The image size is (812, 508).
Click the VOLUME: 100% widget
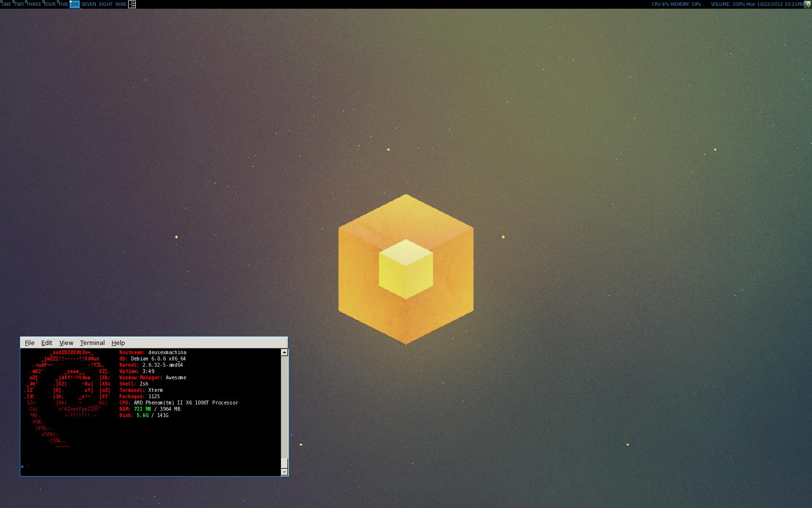[727, 4]
